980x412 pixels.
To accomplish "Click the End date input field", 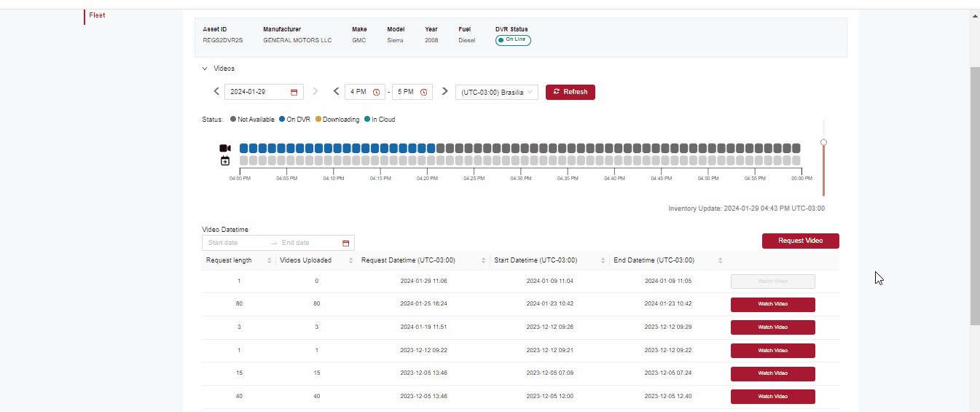I will pyautogui.click(x=309, y=243).
